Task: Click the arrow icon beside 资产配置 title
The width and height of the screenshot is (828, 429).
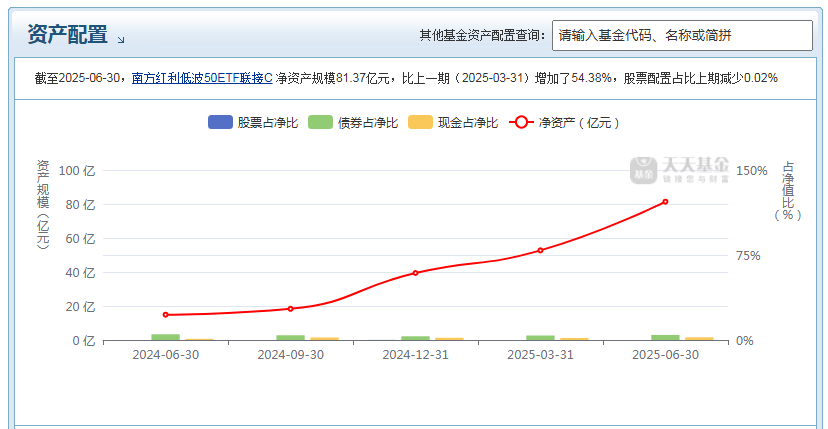Action: click(x=121, y=40)
